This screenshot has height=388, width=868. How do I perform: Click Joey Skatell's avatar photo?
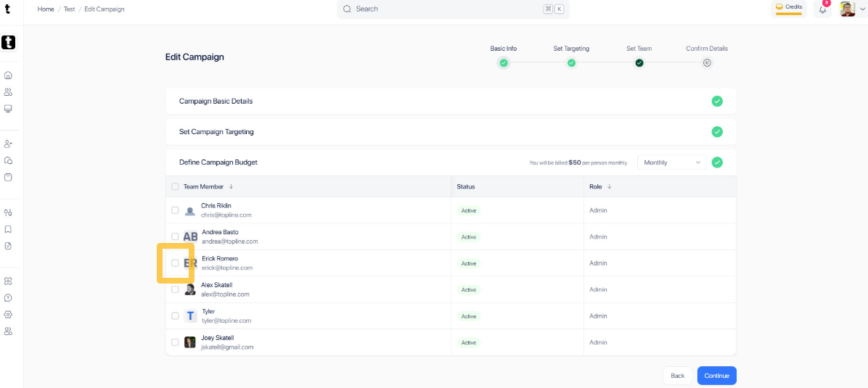pos(190,342)
